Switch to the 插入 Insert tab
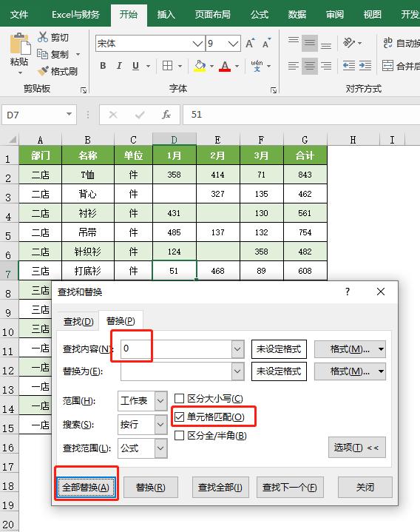 166,14
